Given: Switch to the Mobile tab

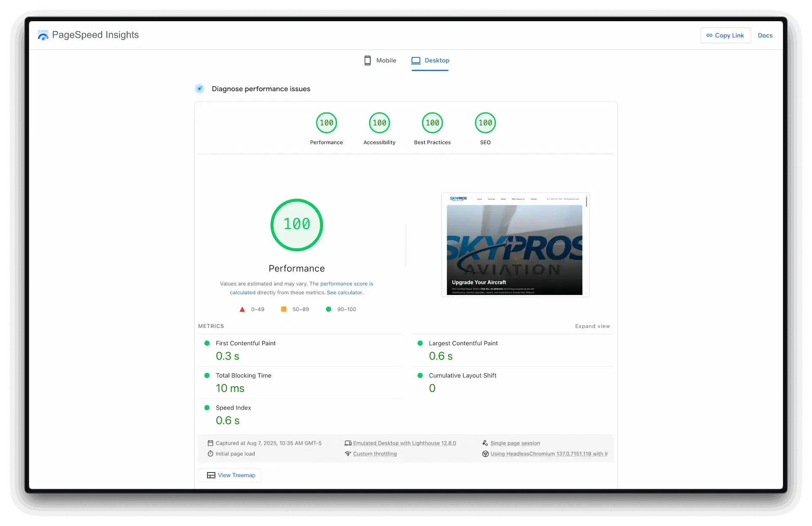Looking at the screenshot, I should pos(380,61).
